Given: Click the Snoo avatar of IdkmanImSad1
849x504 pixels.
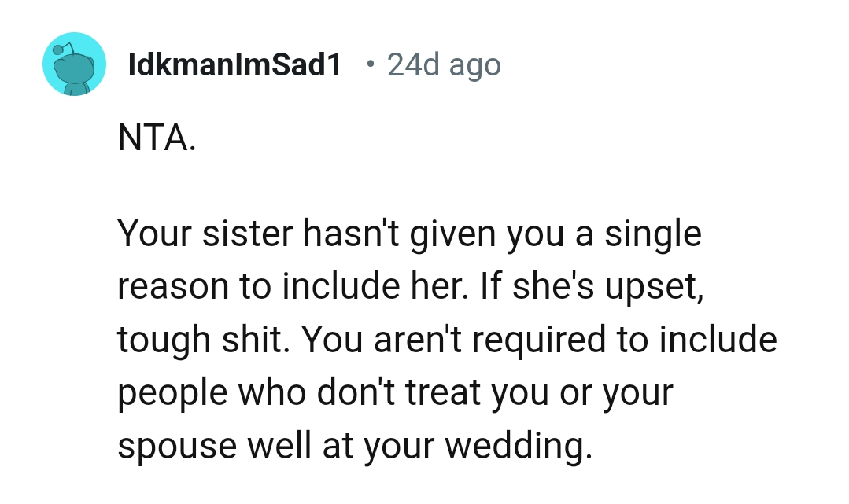Looking at the screenshot, I should (x=74, y=64).
